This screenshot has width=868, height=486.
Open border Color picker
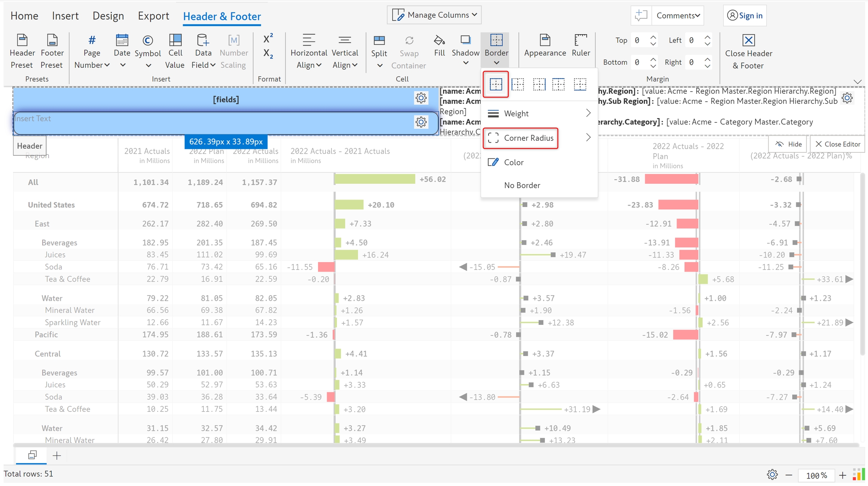pos(514,162)
